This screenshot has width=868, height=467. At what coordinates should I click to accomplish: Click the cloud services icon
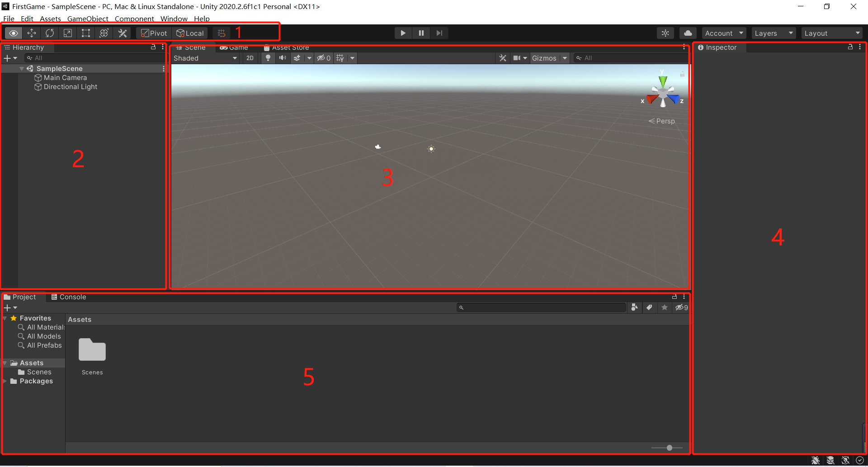688,33
